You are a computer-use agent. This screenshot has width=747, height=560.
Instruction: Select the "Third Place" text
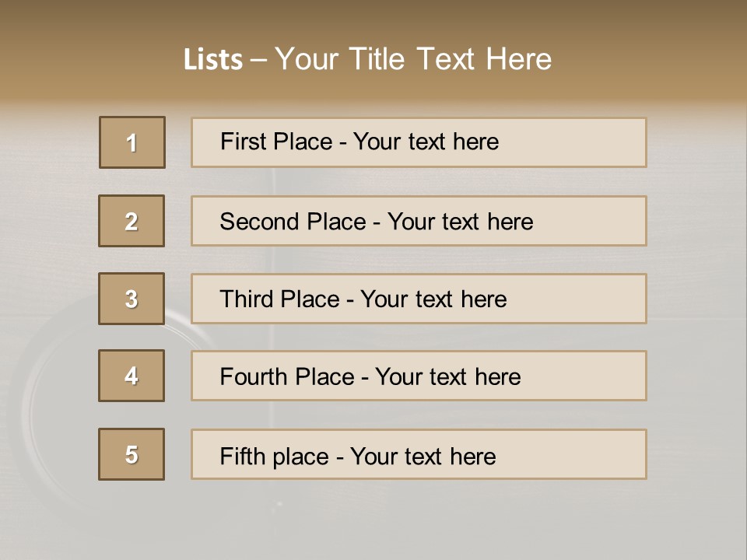(x=279, y=299)
